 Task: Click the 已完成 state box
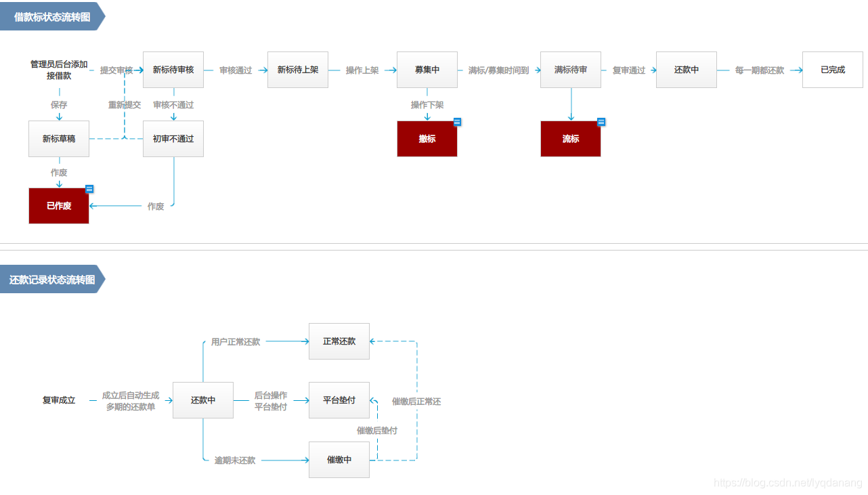833,70
